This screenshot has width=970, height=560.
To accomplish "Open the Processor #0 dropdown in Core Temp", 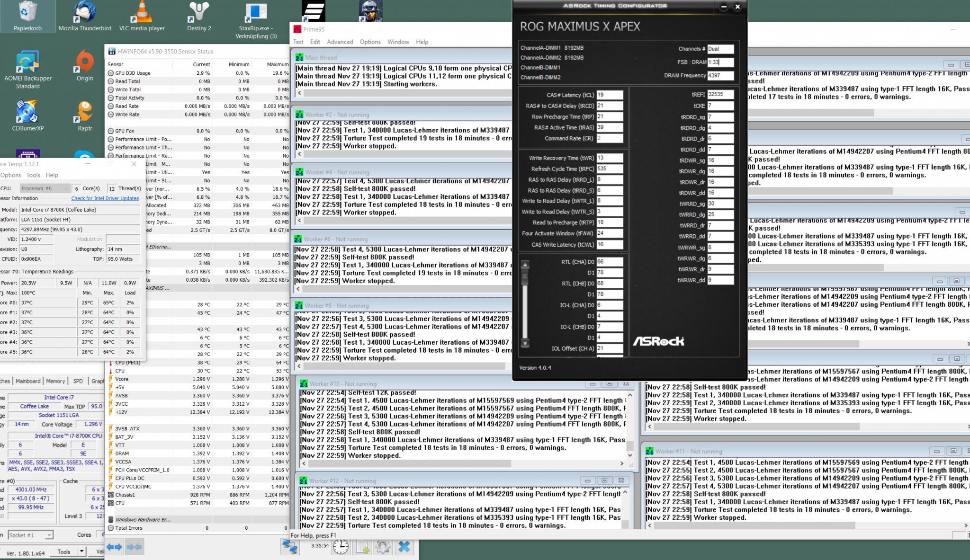I will 45,188.
